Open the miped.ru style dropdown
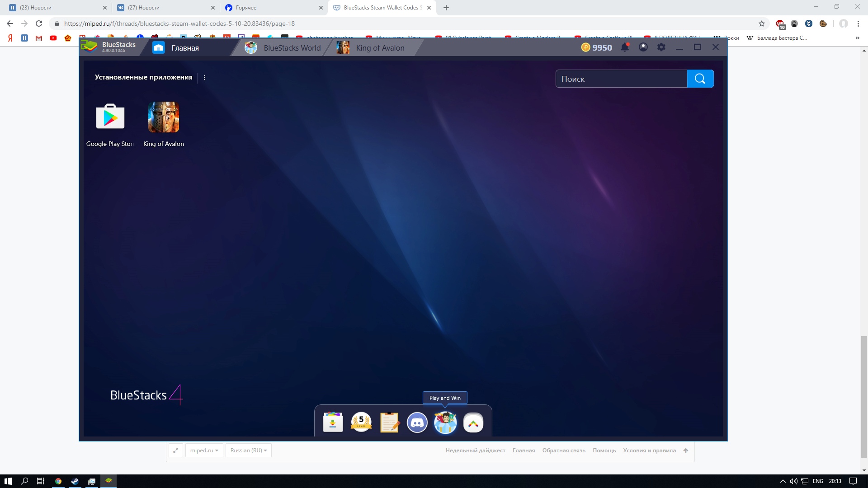 204,450
